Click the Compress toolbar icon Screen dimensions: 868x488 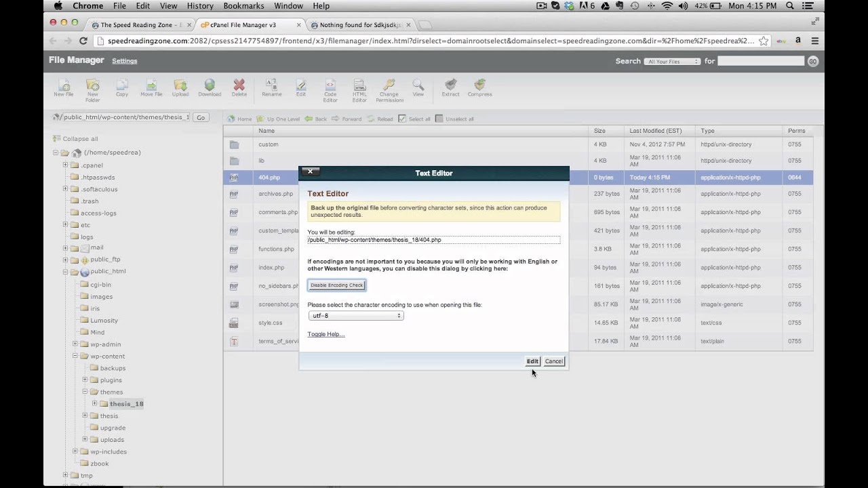479,88
